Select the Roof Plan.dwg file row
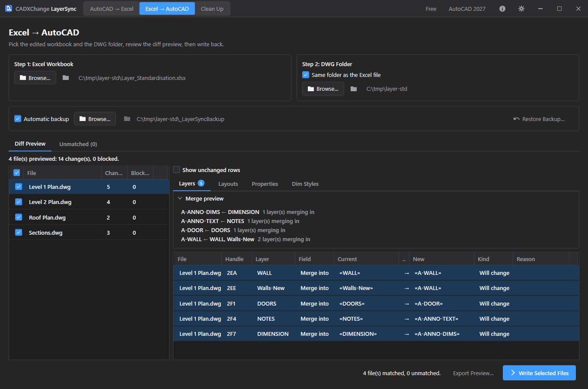Screen dimensions: 588x389 (89, 217)
